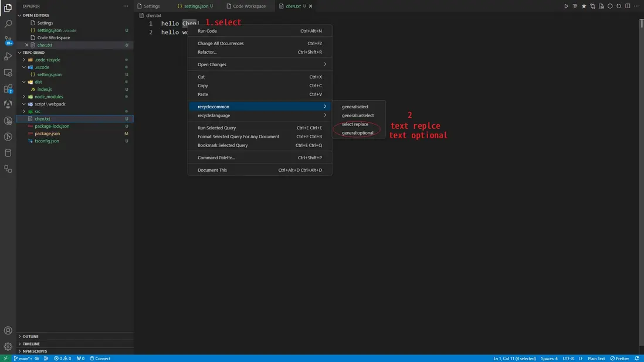Open the database icon in activity bar
This screenshot has width=644, height=362.
coord(8,153)
